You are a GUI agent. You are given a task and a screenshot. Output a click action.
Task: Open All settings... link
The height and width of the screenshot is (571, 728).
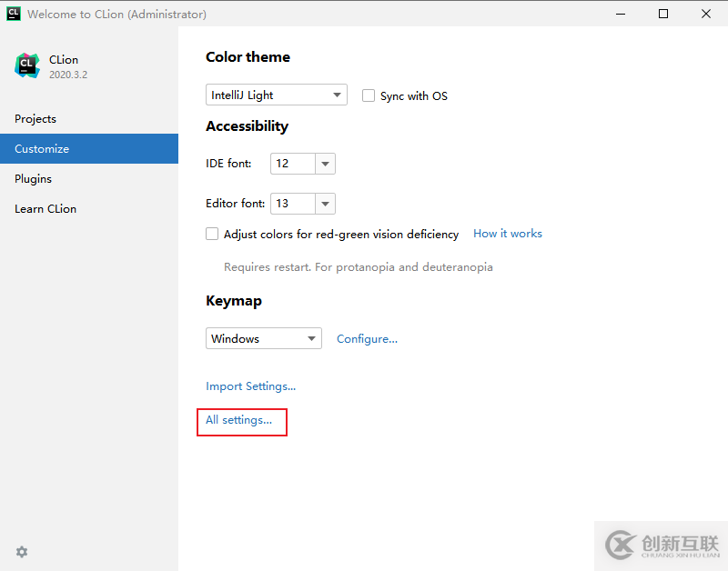coord(238,420)
